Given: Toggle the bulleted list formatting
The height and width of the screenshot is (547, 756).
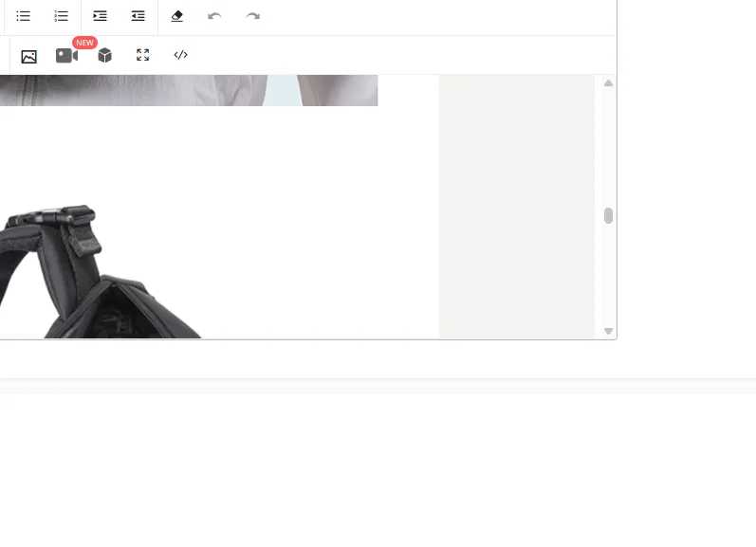Looking at the screenshot, I should point(23,16).
